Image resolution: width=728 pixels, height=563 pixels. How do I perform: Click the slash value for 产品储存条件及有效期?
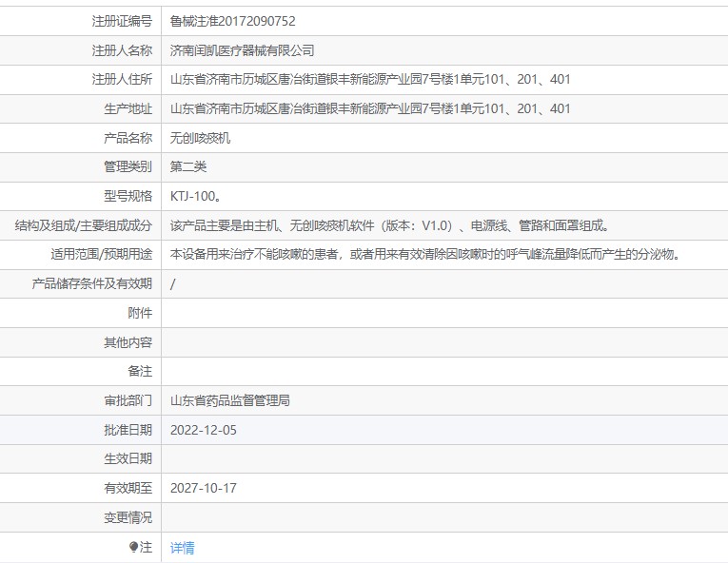coord(172,283)
